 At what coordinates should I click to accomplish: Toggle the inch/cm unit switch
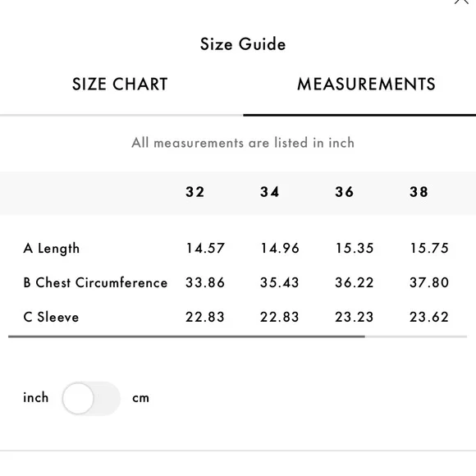(x=91, y=398)
